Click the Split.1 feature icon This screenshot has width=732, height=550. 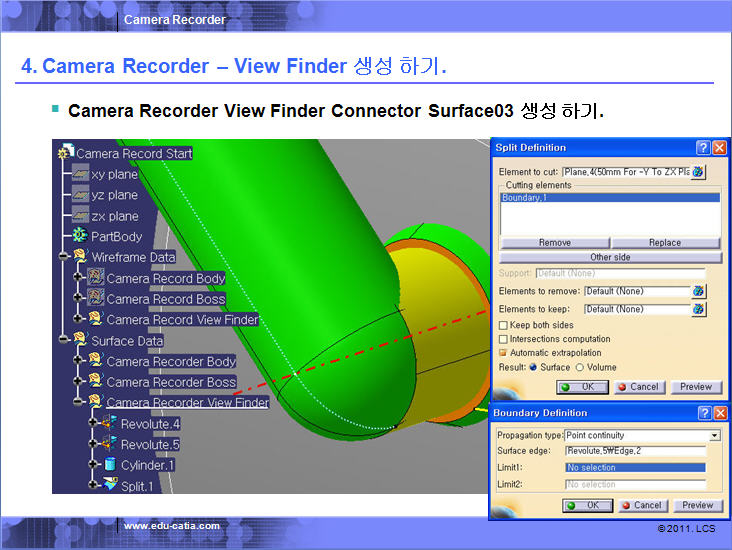109,486
